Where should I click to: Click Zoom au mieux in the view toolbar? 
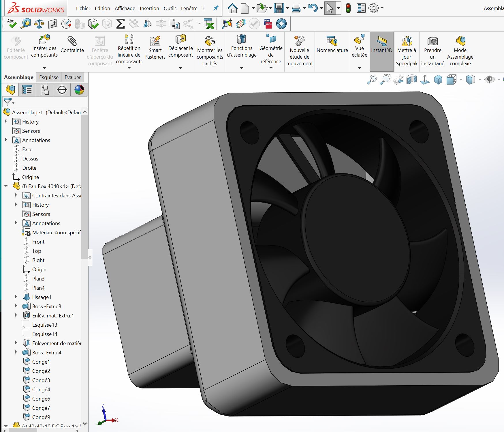[372, 78]
